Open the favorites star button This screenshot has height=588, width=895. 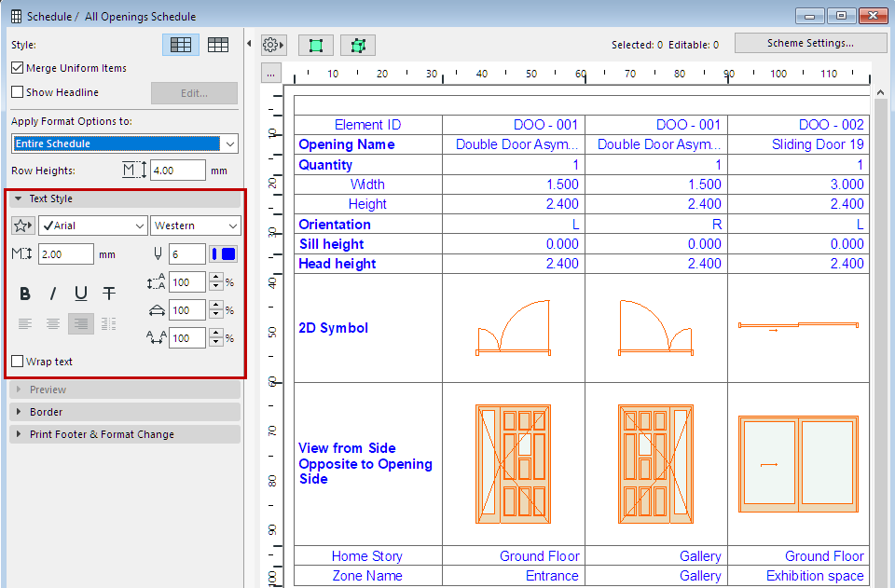pyautogui.click(x=22, y=226)
